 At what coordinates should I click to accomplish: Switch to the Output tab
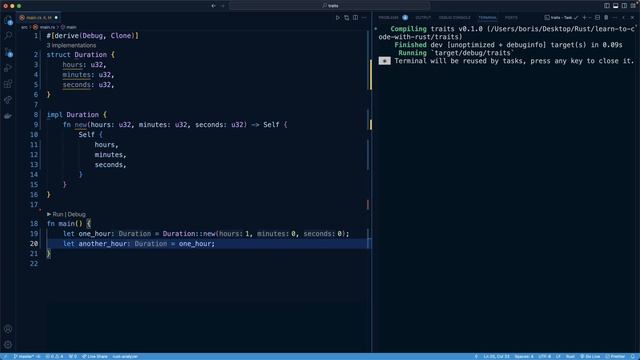[423, 18]
